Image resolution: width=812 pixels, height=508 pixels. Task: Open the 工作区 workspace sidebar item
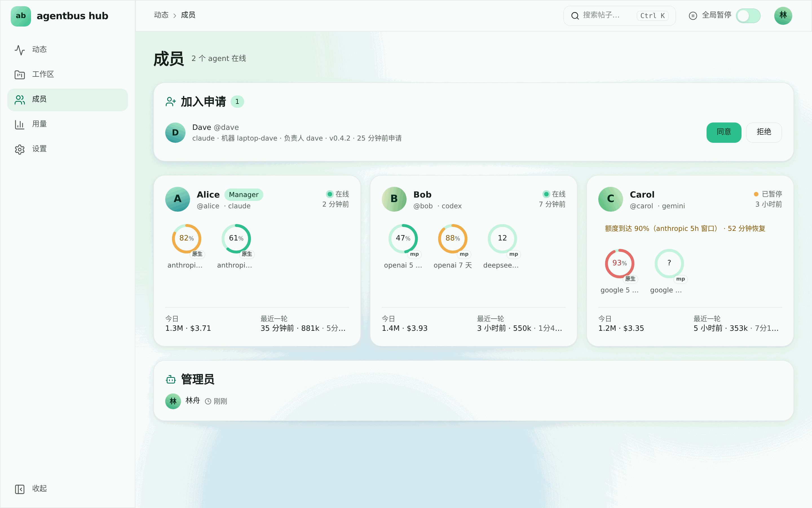click(x=67, y=75)
